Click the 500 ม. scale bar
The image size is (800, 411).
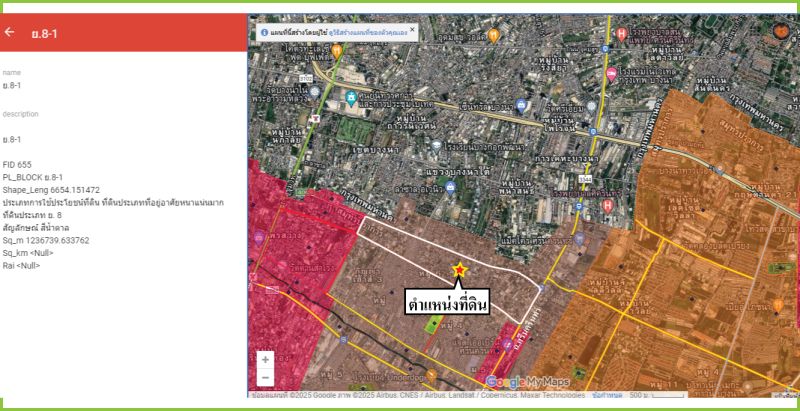pos(657,395)
